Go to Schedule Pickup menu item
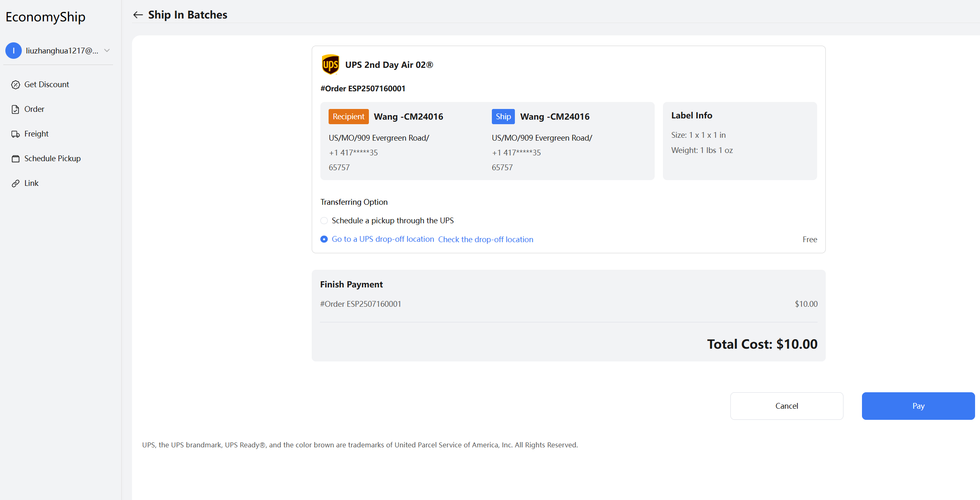 (52, 159)
